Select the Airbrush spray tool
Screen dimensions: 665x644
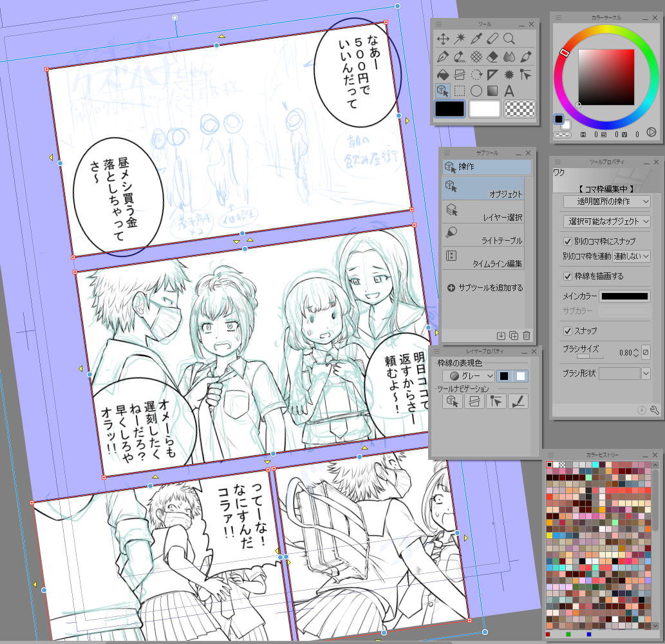[x=459, y=57]
